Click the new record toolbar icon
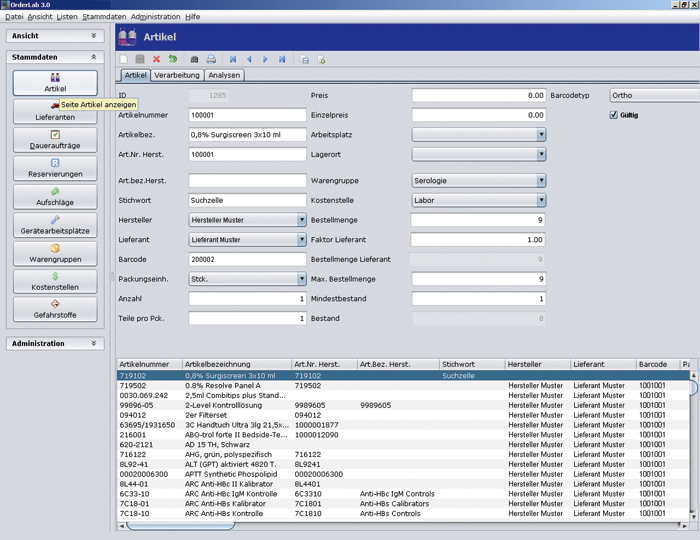Screen dimensions: 700x540 point(124,60)
